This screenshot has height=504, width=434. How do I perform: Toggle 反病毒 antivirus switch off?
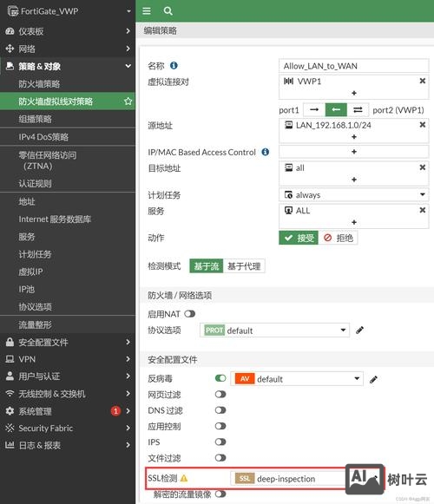coord(220,378)
